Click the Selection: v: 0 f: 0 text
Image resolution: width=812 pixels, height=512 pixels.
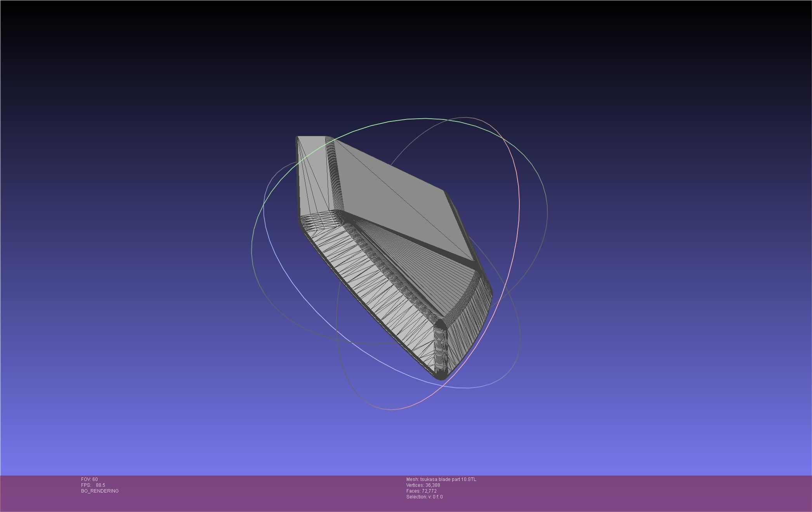click(x=424, y=497)
